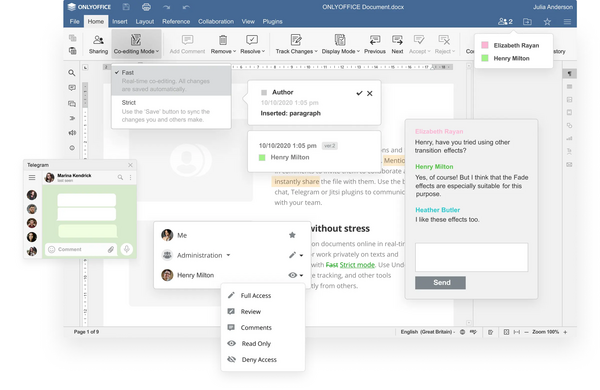Click the Send chat button

[440, 282]
